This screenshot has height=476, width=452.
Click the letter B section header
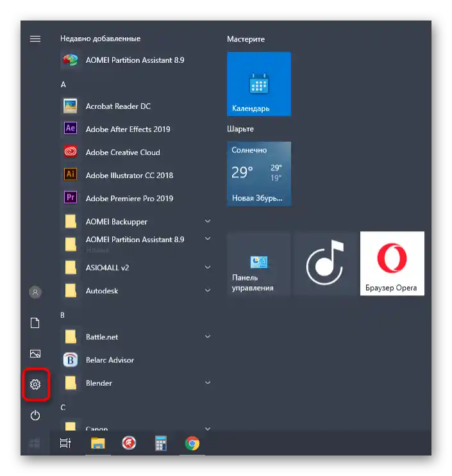(63, 315)
